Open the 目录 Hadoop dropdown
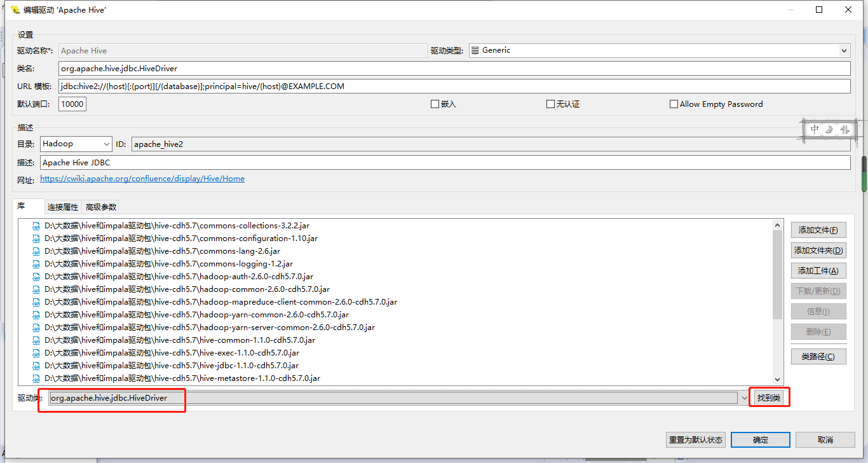 coord(105,144)
